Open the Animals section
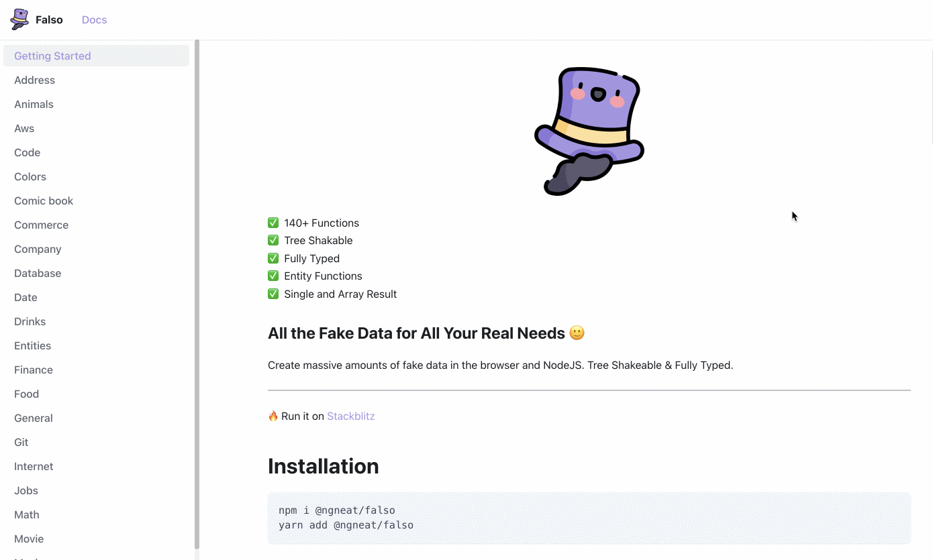933x560 pixels. [96, 104]
